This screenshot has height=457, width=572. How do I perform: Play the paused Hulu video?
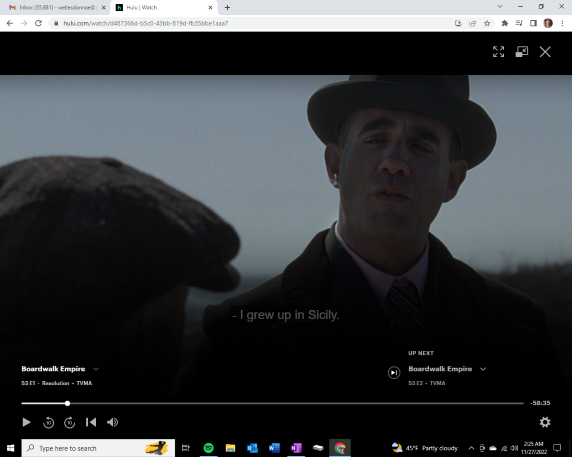pos(26,422)
